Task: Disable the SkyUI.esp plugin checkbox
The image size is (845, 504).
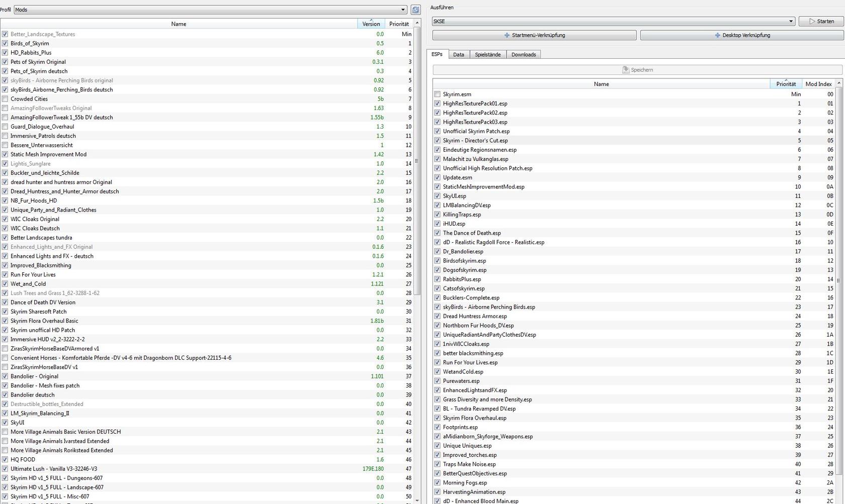Action: tap(437, 196)
